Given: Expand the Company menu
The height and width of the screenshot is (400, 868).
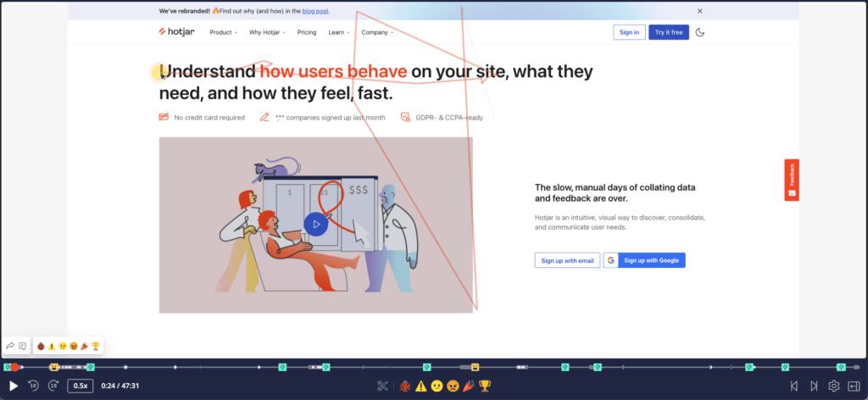Looking at the screenshot, I should 377,32.
